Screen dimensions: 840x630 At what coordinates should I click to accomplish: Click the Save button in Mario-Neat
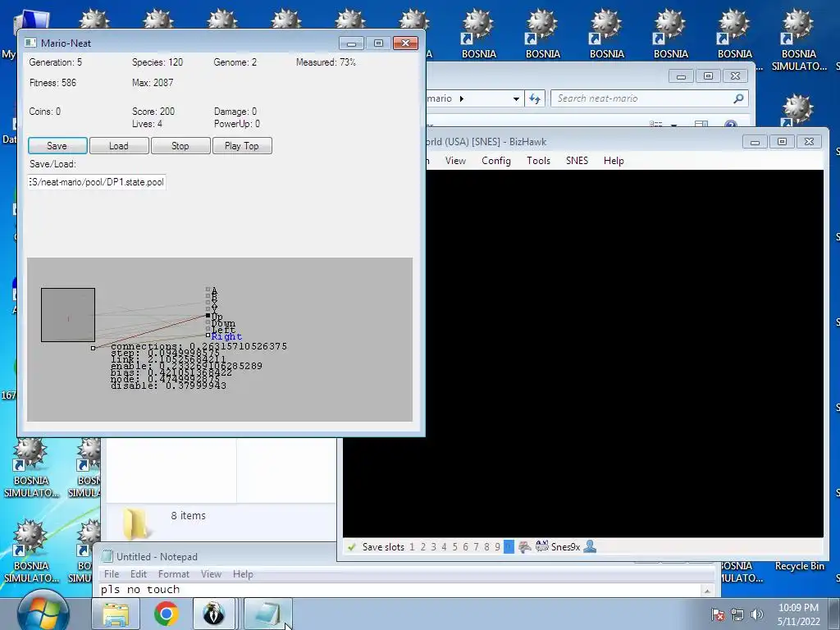click(x=57, y=146)
